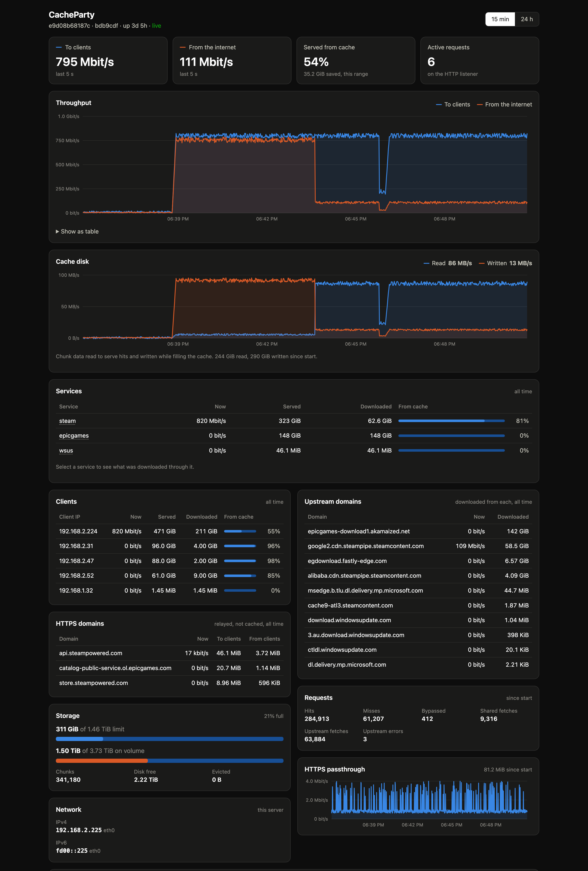Click client IP 192.168.2.52
The width and height of the screenshot is (588, 871).
(76, 576)
